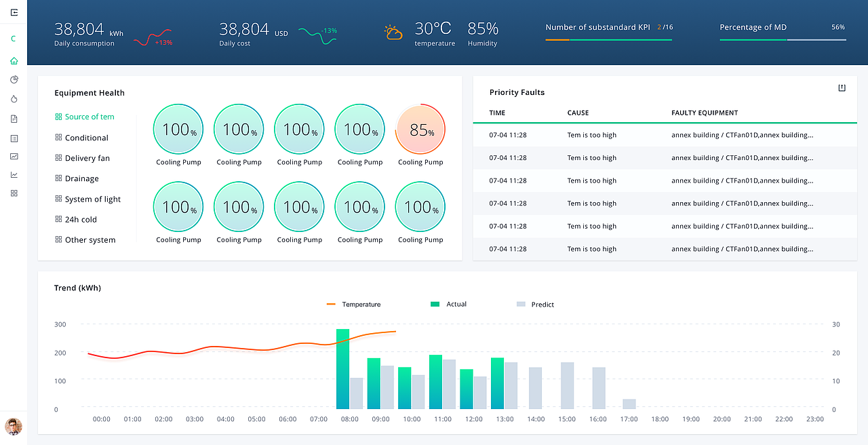
Task: Open the list table icon in the sidebar
Action: coord(14,138)
